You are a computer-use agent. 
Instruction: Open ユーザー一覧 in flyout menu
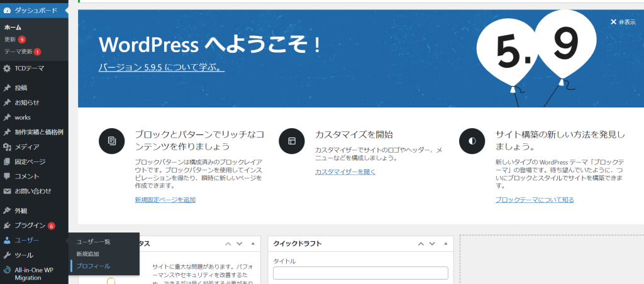pyautogui.click(x=93, y=242)
